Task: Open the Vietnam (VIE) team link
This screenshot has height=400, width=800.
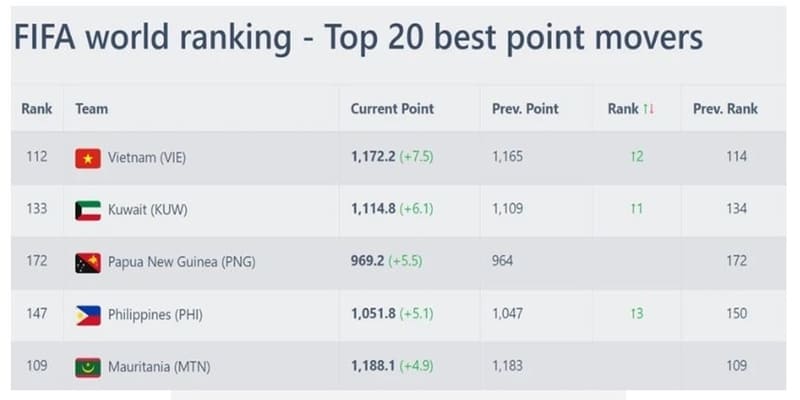Action: (146, 158)
